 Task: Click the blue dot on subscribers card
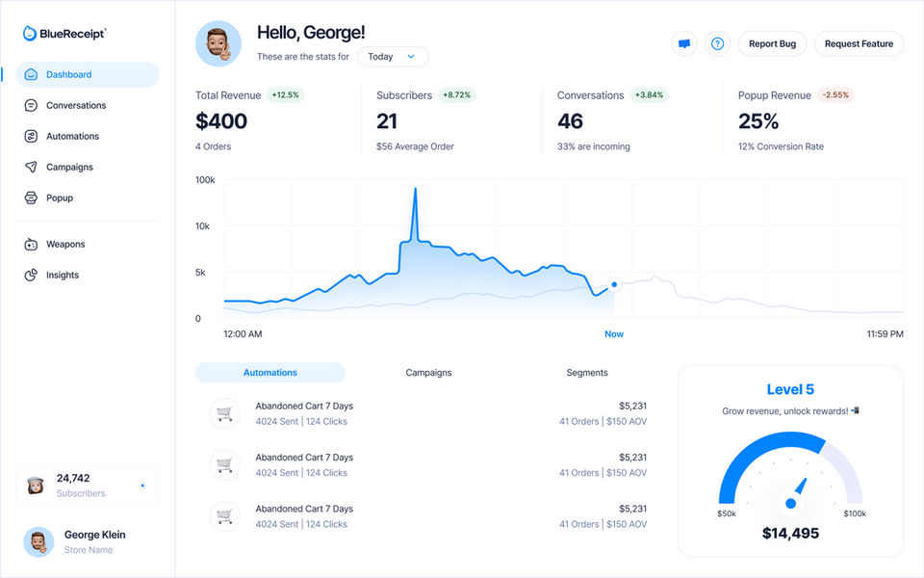point(142,486)
